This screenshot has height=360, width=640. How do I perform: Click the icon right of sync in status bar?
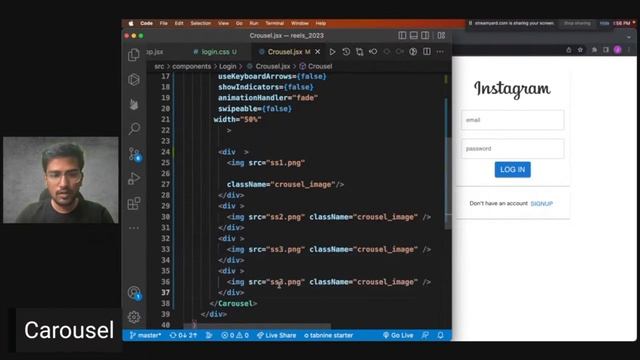(x=209, y=335)
